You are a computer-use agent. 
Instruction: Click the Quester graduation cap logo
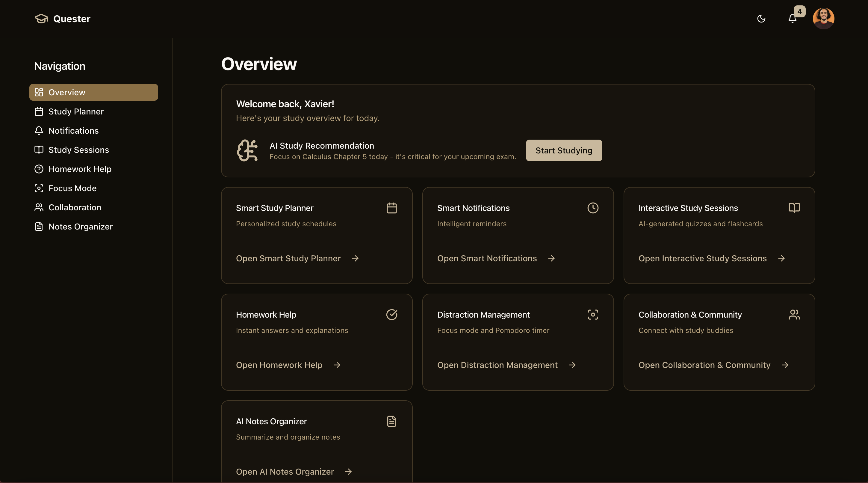[41, 19]
